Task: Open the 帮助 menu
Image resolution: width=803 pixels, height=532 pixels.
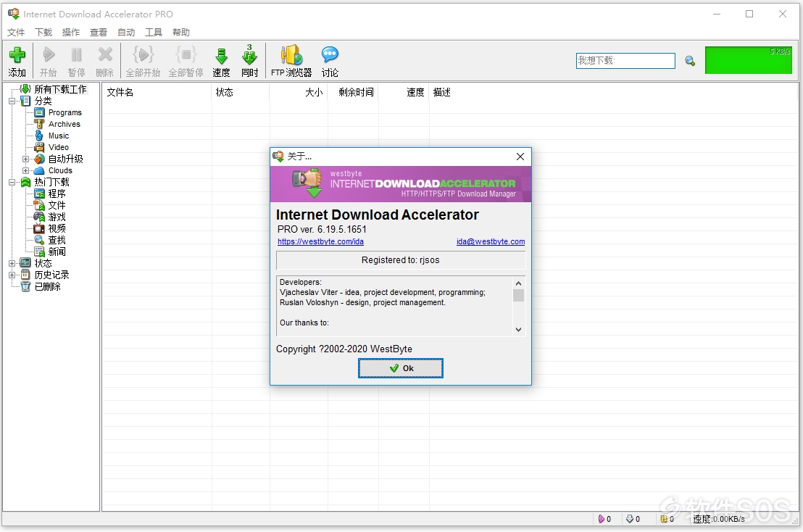Action: click(181, 33)
